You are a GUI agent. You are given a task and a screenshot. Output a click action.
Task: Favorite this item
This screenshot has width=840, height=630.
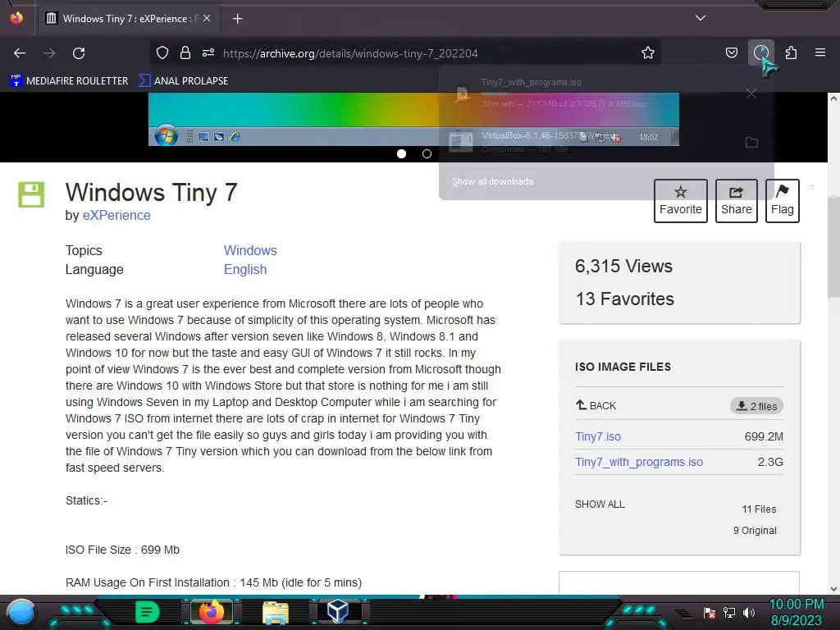[x=680, y=201]
